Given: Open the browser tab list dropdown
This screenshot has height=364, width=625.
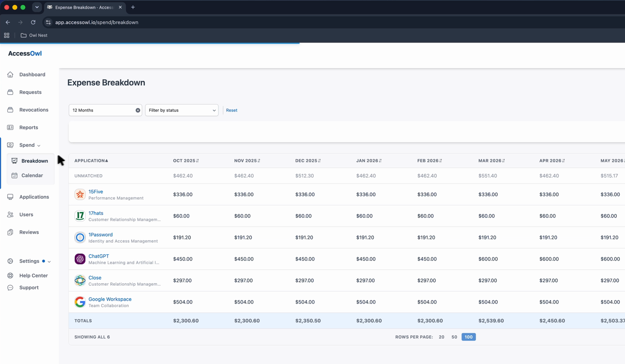Looking at the screenshot, I should (x=37, y=7).
